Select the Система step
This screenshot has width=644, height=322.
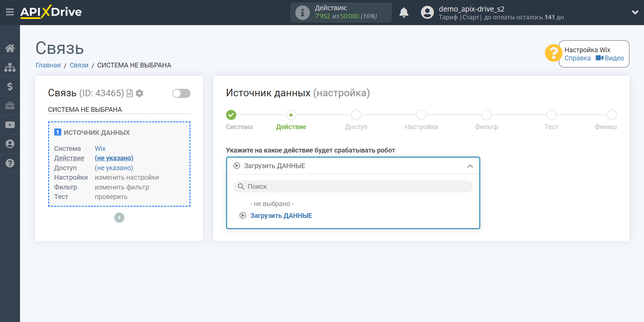click(x=231, y=115)
